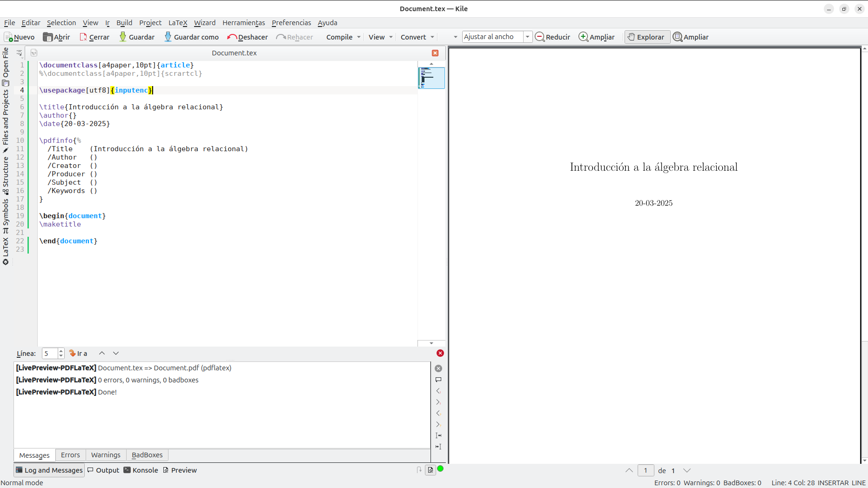Screen dimensions: 868x488
Task: Switch to the Messages tab
Action: [34, 455]
